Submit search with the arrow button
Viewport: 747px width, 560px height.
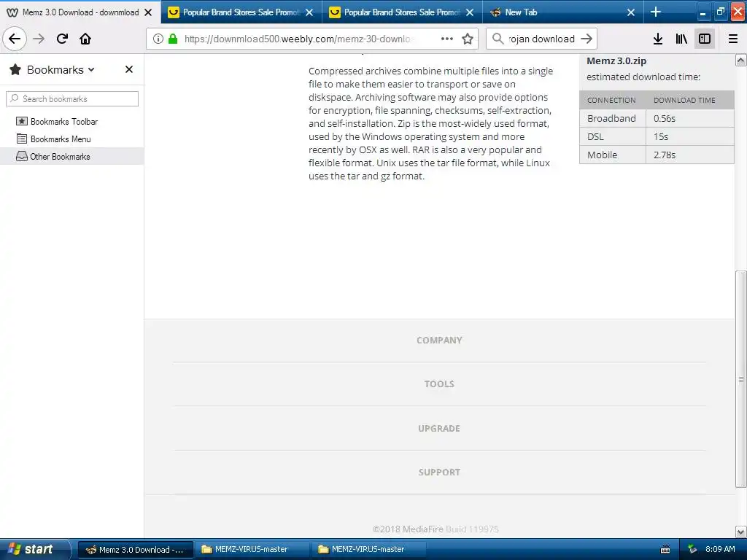coord(587,39)
